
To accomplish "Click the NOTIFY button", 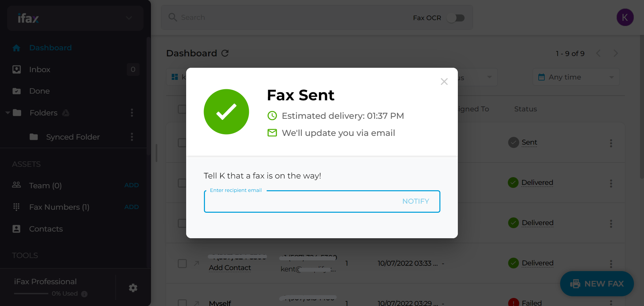I will point(416,201).
